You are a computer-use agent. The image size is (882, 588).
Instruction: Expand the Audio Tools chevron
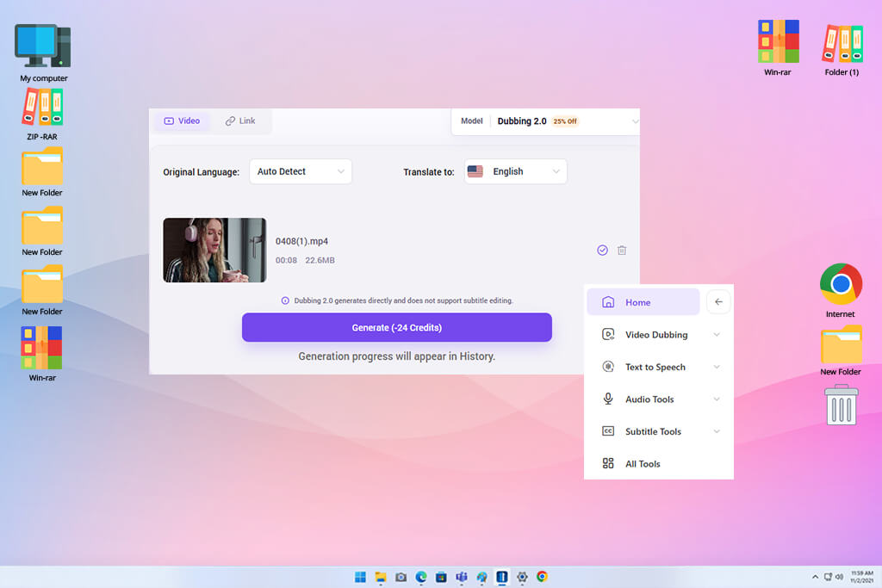(717, 399)
